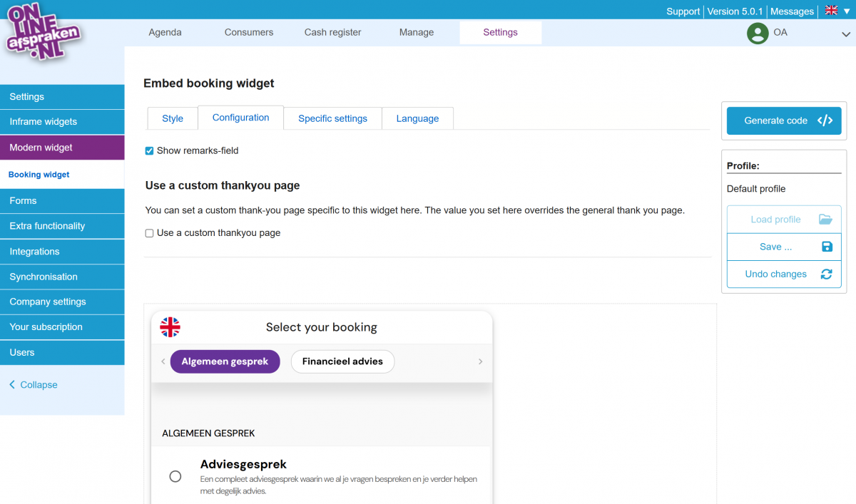Click the Onlineafspraken.nl logo

(x=44, y=32)
